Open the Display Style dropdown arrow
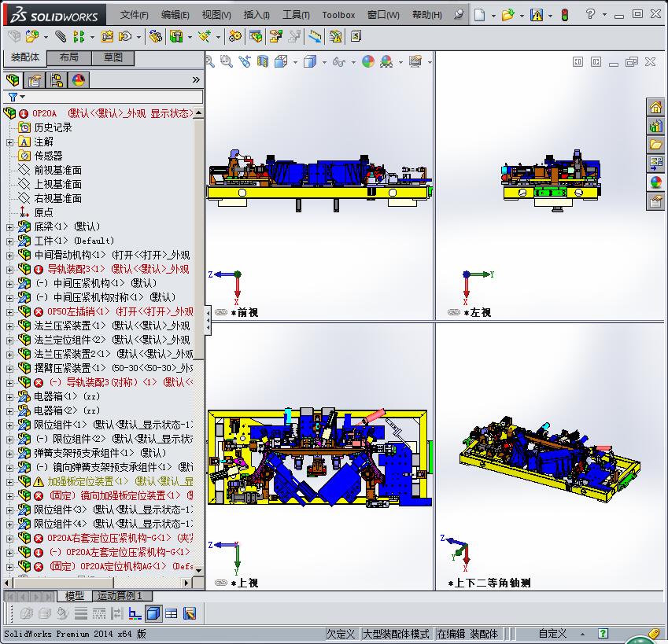This screenshot has height=644, width=668. pos(324,62)
